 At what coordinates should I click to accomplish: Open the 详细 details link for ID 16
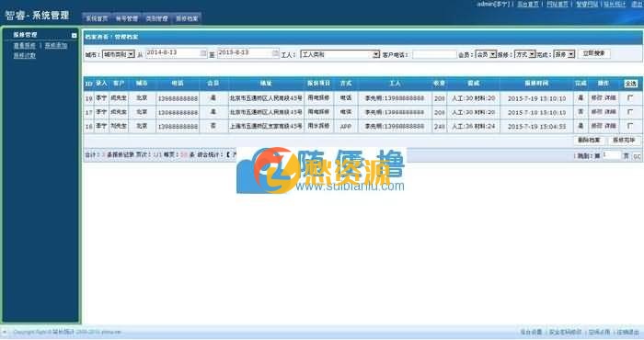click(611, 126)
